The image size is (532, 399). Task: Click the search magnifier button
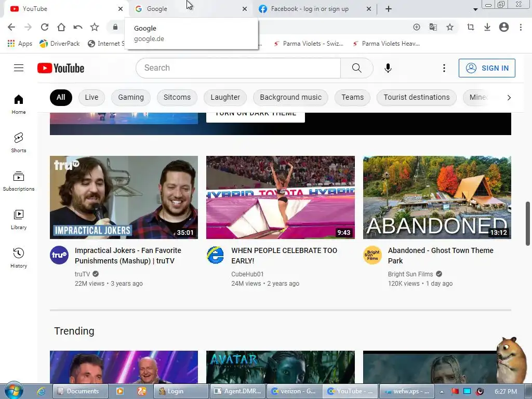click(x=356, y=68)
